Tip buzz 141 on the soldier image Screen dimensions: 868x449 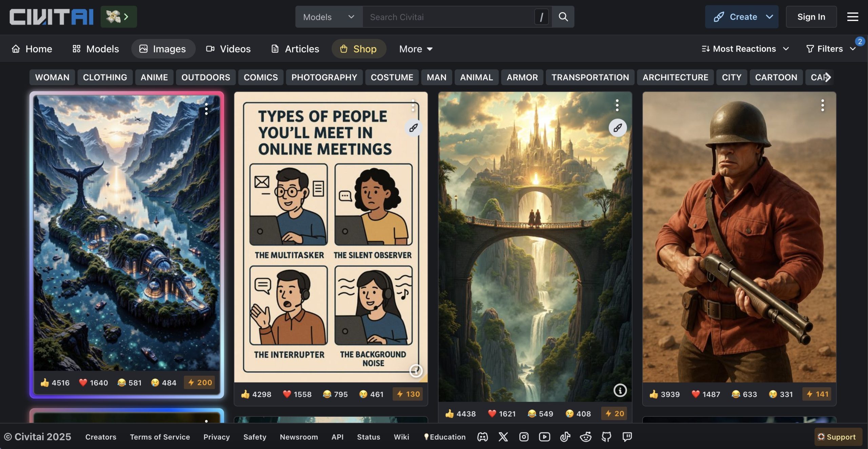817,394
